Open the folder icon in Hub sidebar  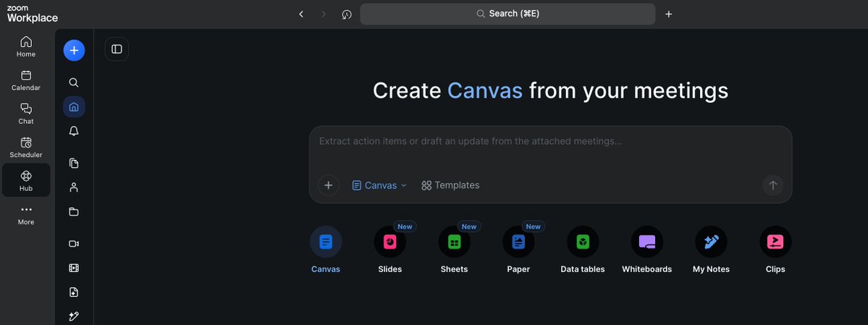click(74, 211)
